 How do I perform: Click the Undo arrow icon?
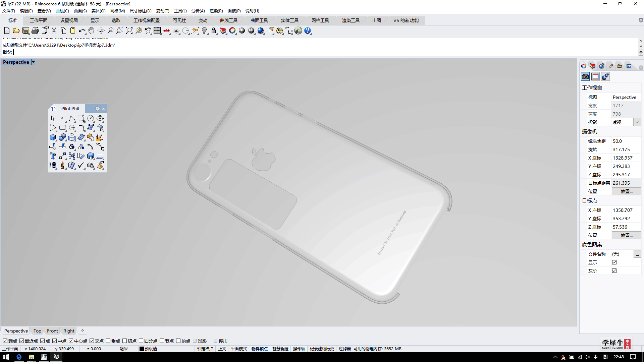tap(82, 31)
